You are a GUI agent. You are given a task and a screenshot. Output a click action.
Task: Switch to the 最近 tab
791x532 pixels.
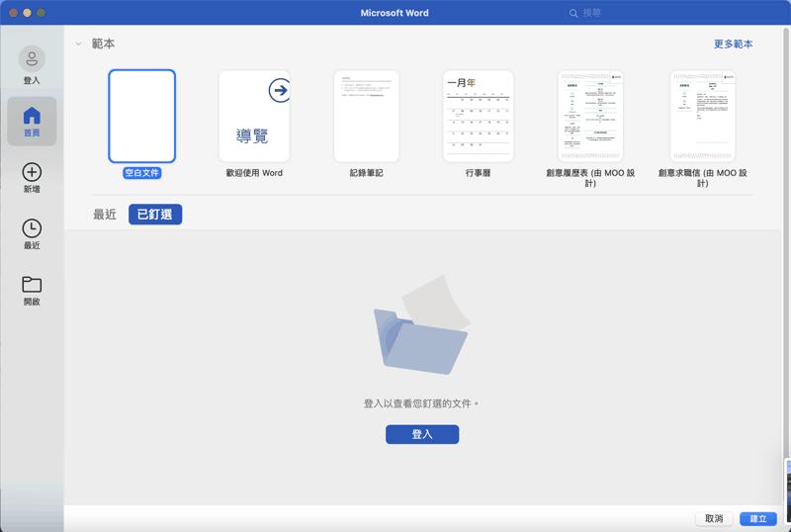click(105, 215)
